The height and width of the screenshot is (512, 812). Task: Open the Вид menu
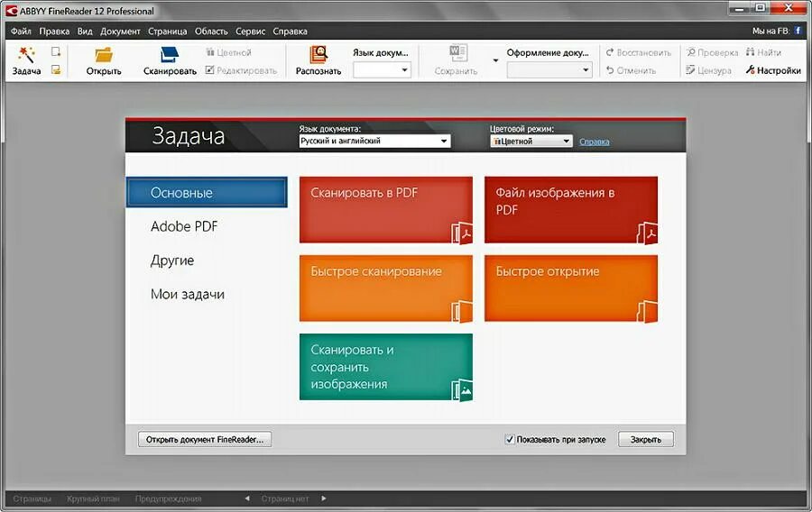point(85,31)
